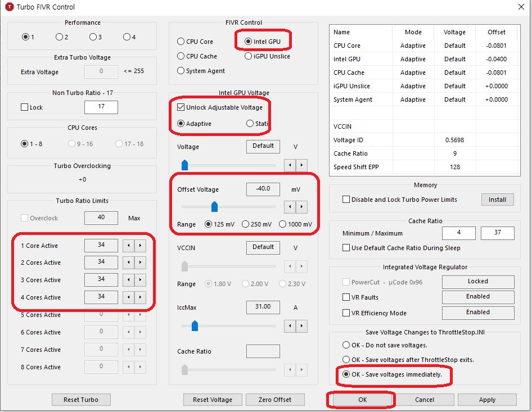
Task: Click the Memory Install button
Action: (x=497, y=200)
